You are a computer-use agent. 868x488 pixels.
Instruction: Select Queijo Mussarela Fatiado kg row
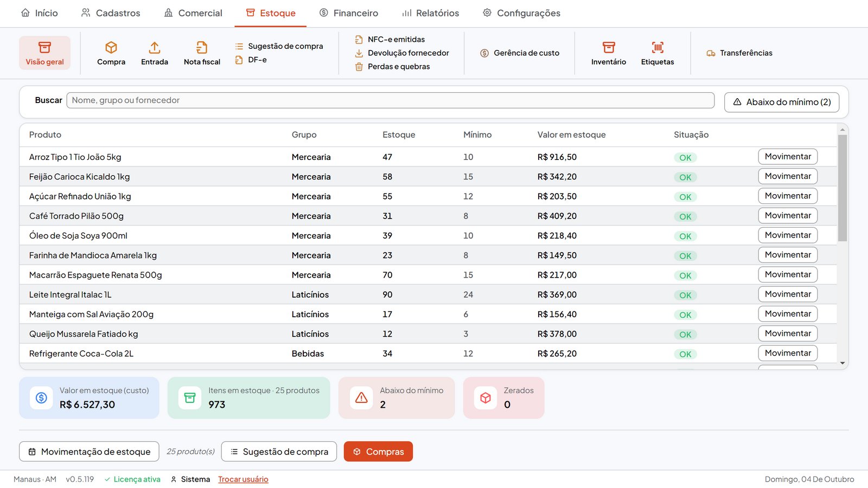428,334
